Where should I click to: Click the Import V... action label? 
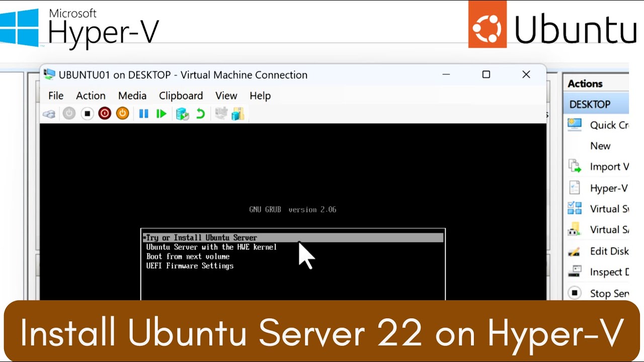point(609,167)
